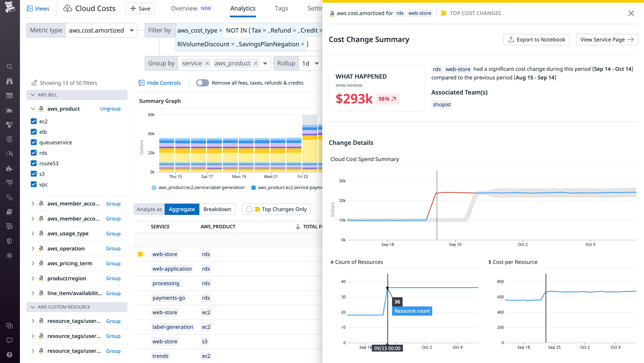
Task: Switch to the Analytics tab
Action: coord(243,8)
